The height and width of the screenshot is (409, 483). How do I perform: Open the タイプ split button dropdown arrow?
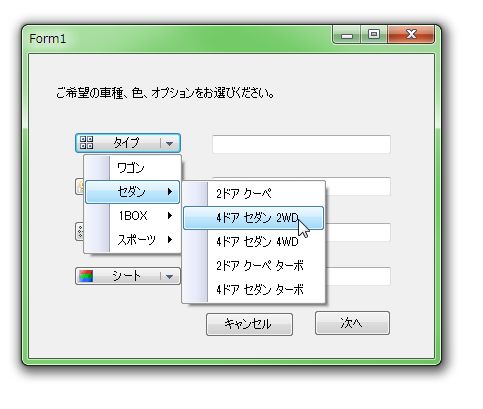click(x=170, y=143)
